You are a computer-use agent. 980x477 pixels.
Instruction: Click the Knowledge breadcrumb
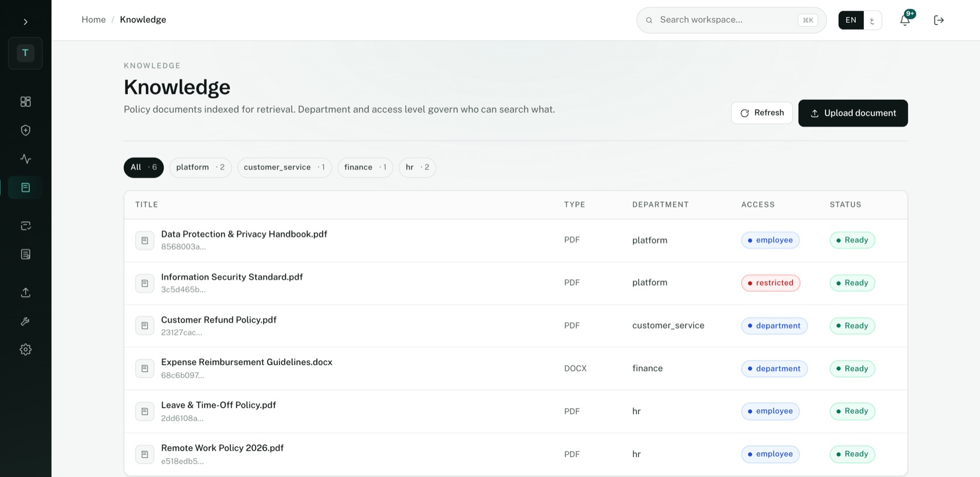coord(143,19)
